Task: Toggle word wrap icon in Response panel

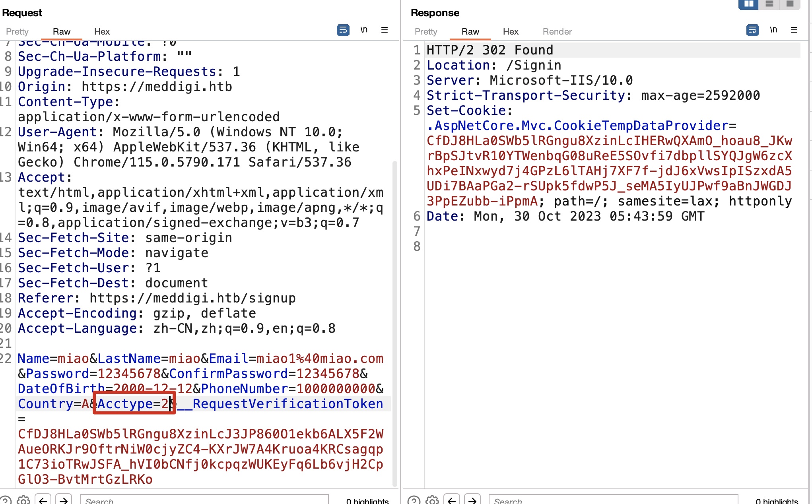Action: [x=752, y=30]
